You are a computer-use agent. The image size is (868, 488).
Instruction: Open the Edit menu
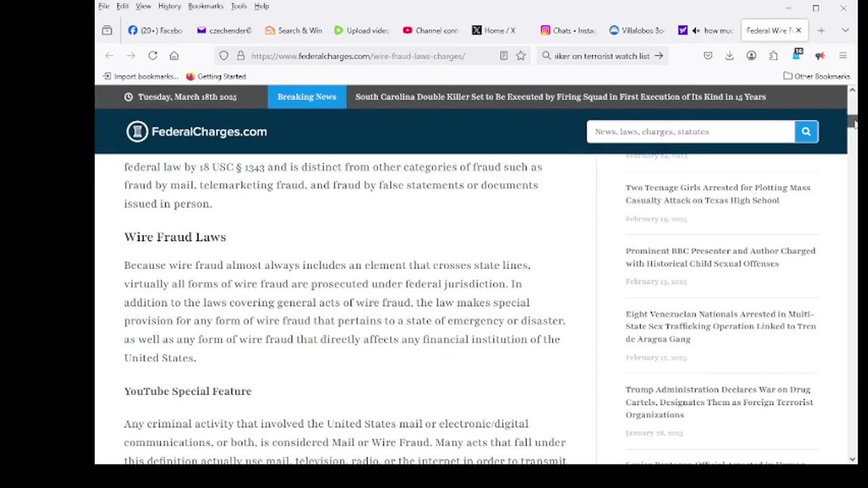122,6
